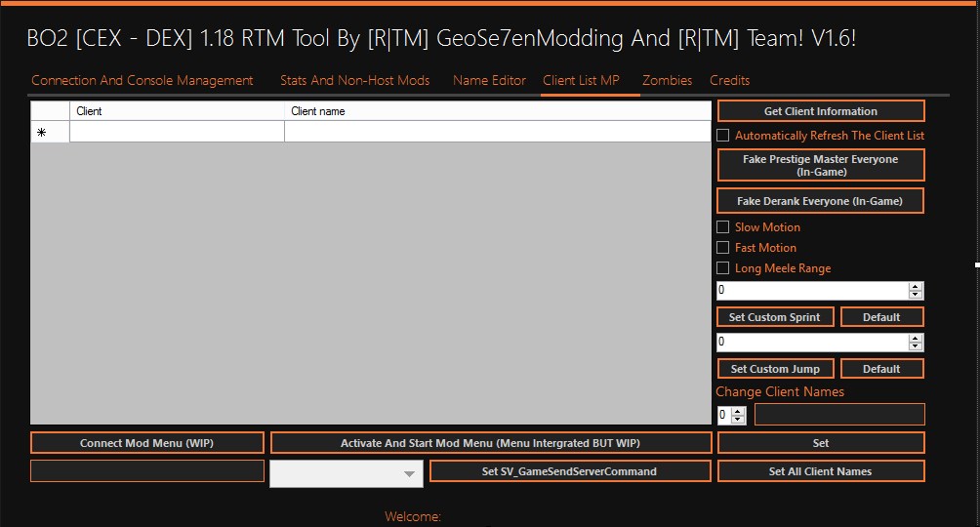This screenshot has height=527, width=980.
Task: Click Set Custom Sprint button
Action: (775, 317)
